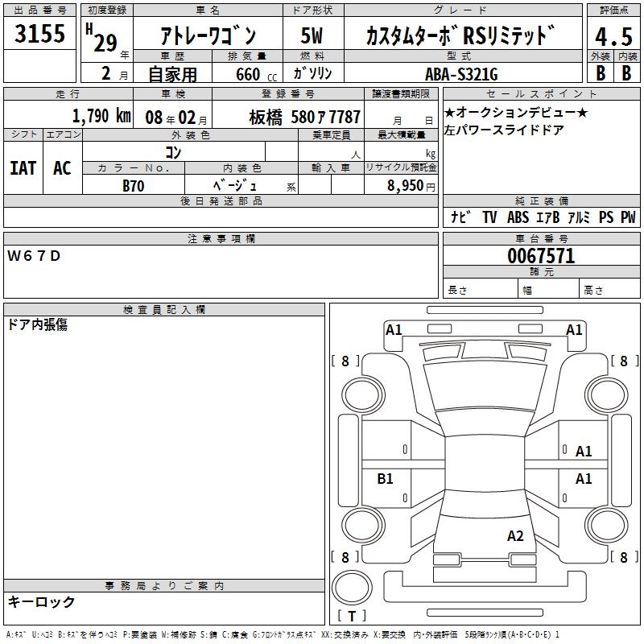Select the shift type IAT

click(23, 168)
